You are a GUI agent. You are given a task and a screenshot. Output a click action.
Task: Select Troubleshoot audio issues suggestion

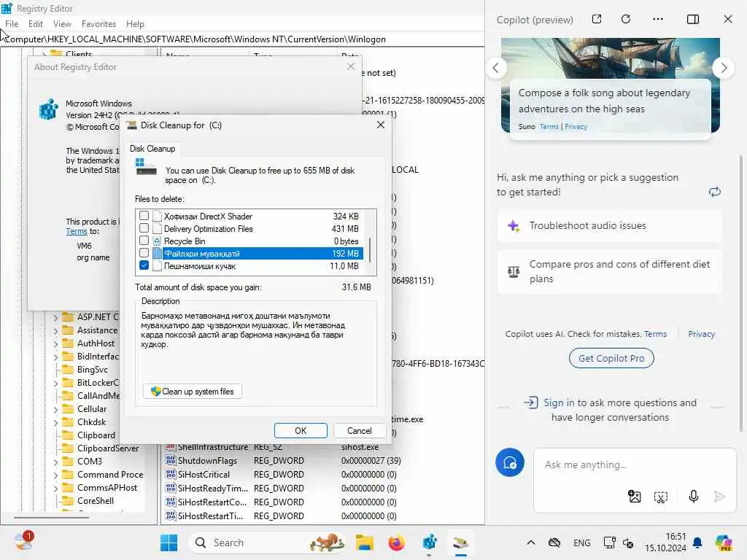610,226
